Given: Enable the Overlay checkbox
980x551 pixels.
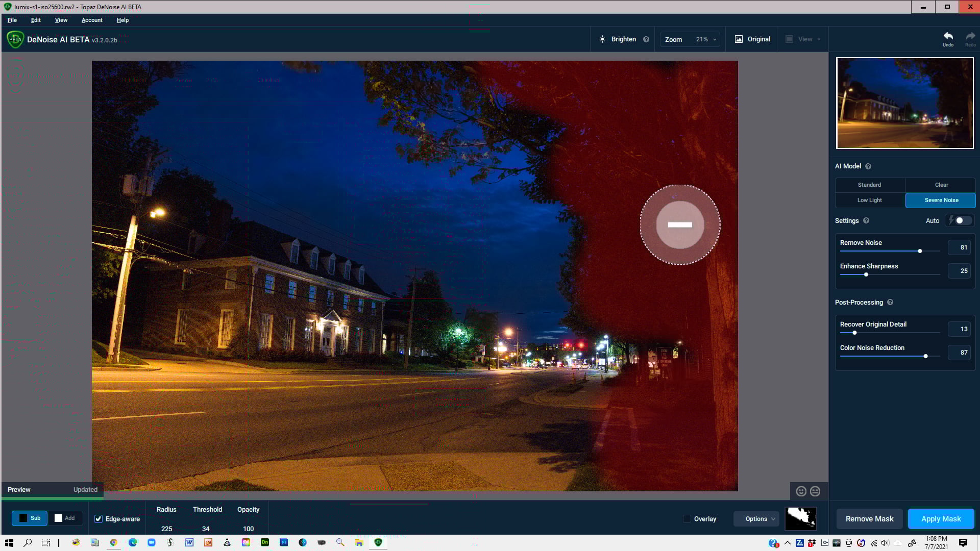Looking at the screenshot, I should tap(687, 519).
